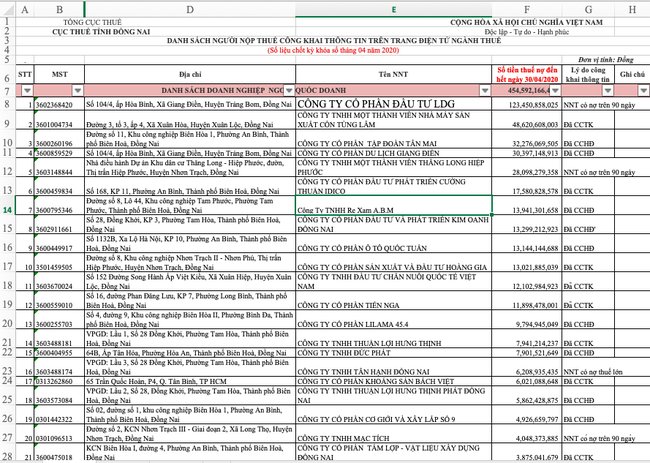
Task: Open the Tên NNT column filter dropdown
Action: (x=485, y=90)
